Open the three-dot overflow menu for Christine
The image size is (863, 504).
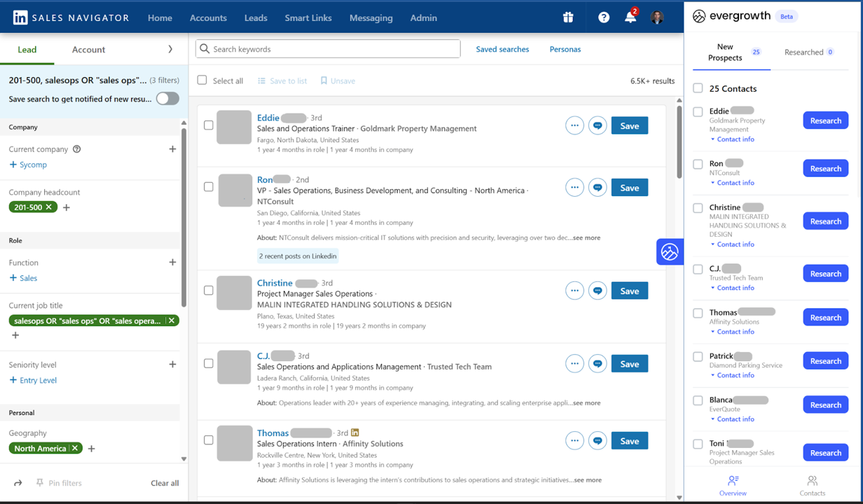pyautogui.click(x=574, y=290)
